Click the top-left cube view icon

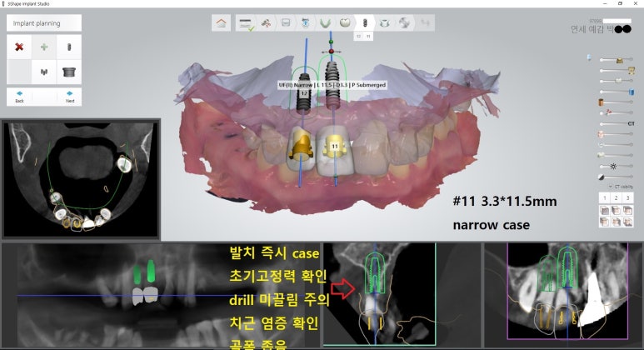point(605,211)
